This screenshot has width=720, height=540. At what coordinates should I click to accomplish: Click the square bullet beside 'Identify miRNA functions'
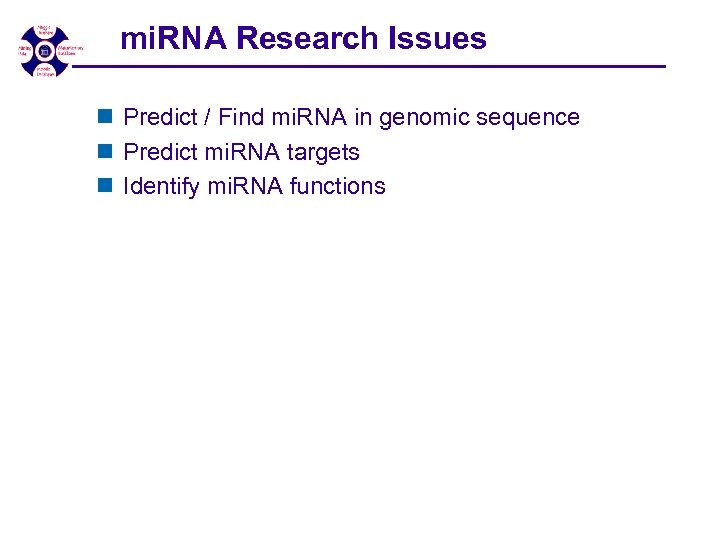[x=104, y=187]
